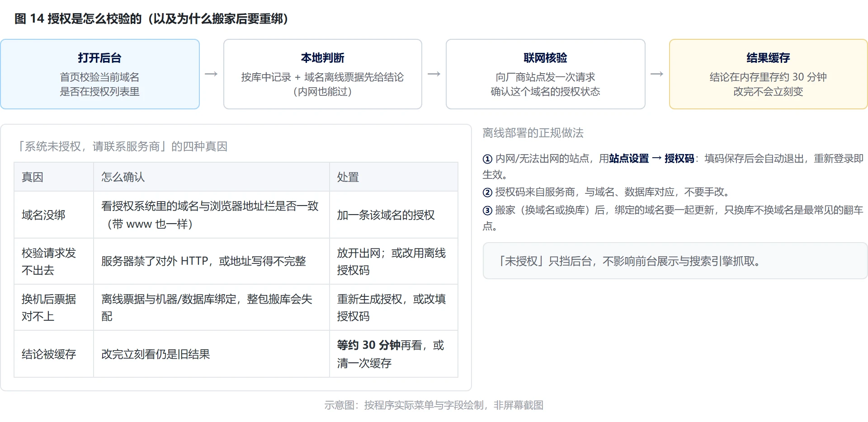Click cell 加一条该域名的授权
Viewport: 868px width, 422px height.
click(x=393, y=215)
